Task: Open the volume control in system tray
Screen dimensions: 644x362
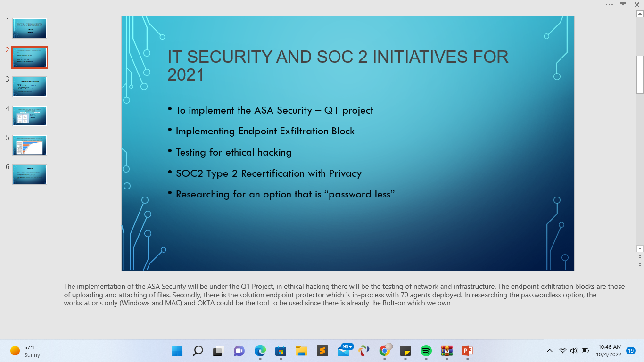Action: [x=573, y=351]
